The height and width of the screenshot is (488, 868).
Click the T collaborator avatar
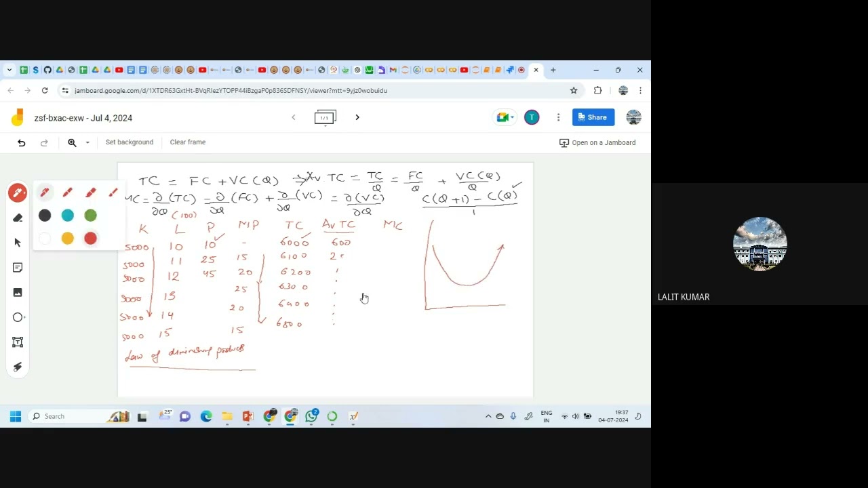[x=532, y=117]
